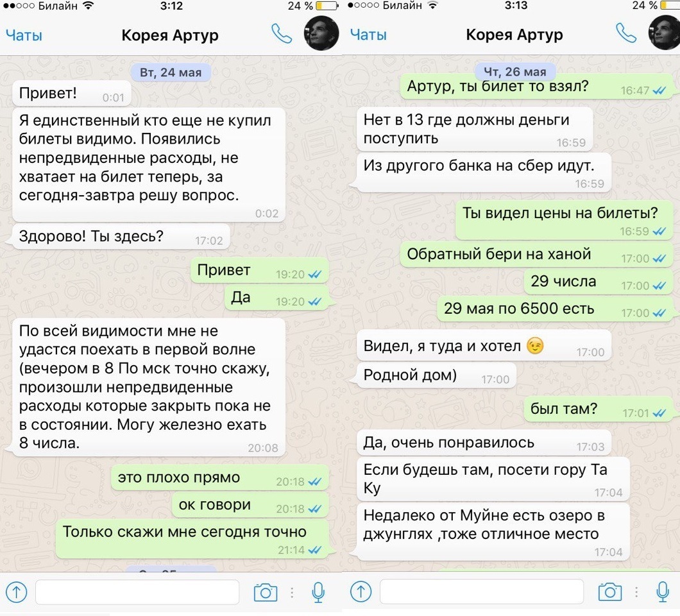Screen dimensions: 680x616
Task: Tap the phone call icon in right chat
Action: coord(625,33)
